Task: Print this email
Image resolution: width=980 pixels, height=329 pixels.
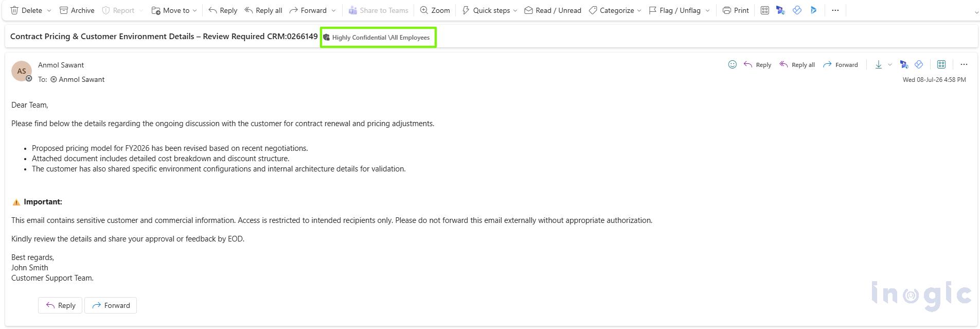Action: [x=736, y=10]
